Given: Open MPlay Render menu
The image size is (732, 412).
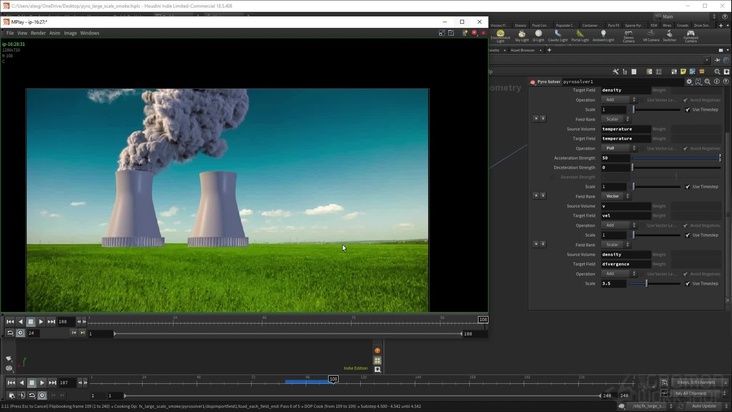Looking at the screenshot, I should 38,33.
